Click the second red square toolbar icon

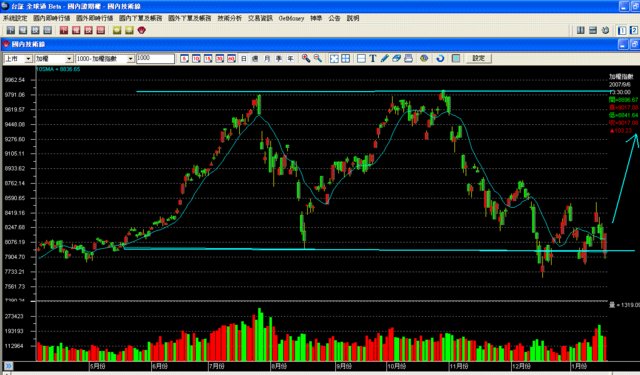click(x=76, y=30)
